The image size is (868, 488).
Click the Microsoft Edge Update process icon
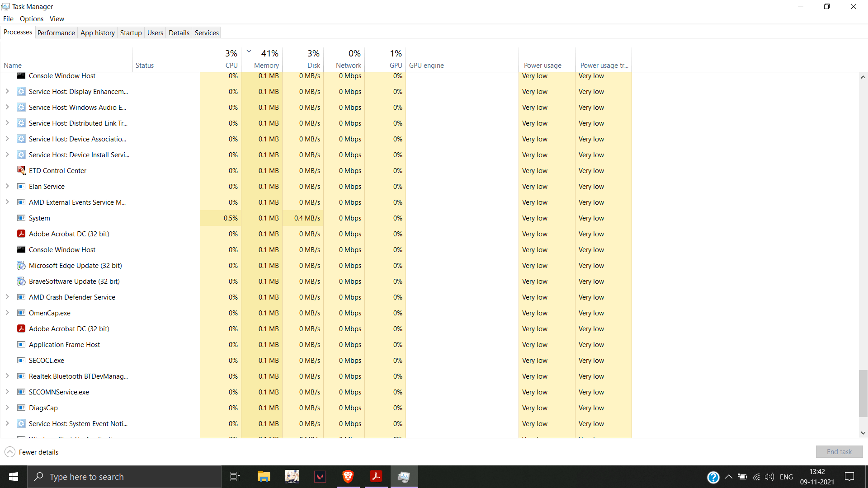point(21,265)
